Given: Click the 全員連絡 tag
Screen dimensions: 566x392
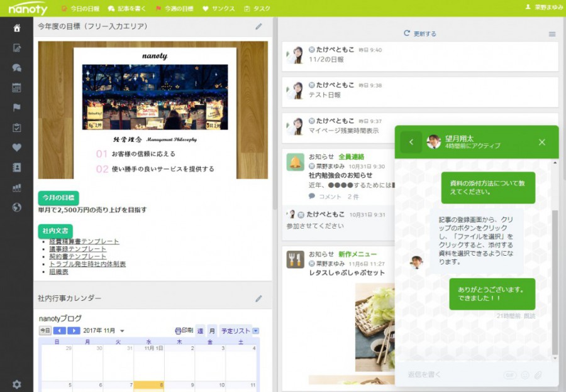Looking at the screenshot, I should [351, 157].
